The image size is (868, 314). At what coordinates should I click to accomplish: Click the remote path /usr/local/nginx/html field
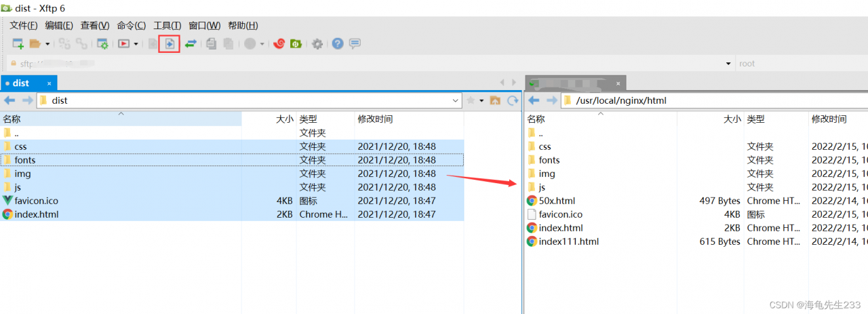tap(714, 100)
